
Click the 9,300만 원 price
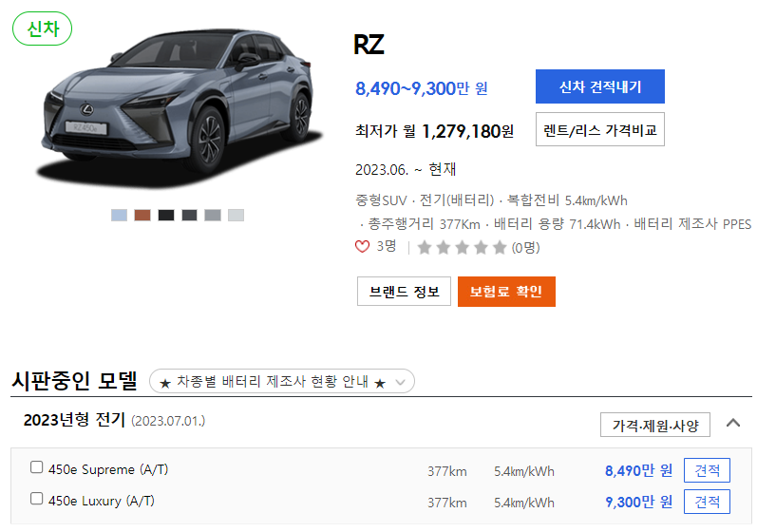638,502
